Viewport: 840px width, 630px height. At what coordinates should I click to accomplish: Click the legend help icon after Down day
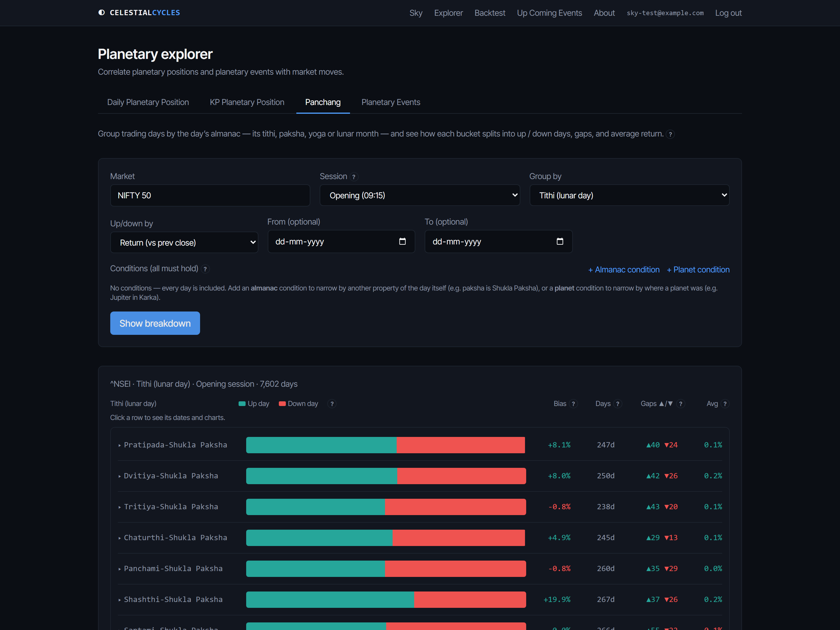point(332,404)
